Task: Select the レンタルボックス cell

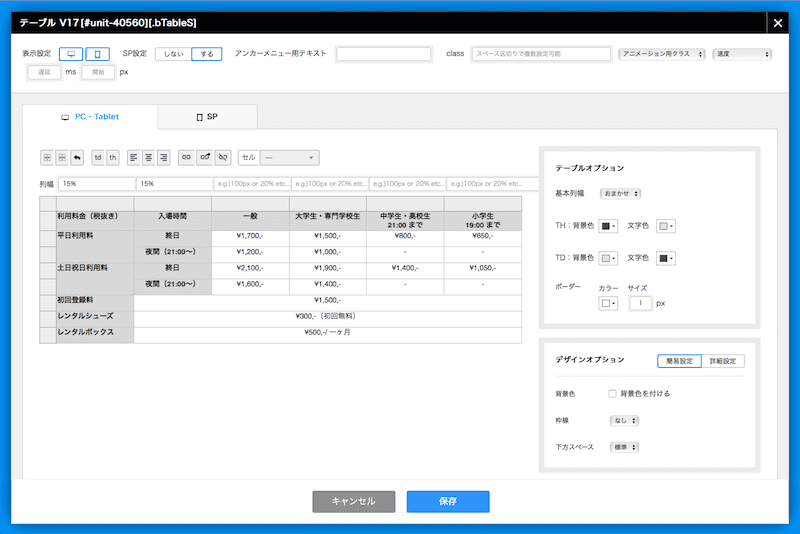Action: pos(95,333)
